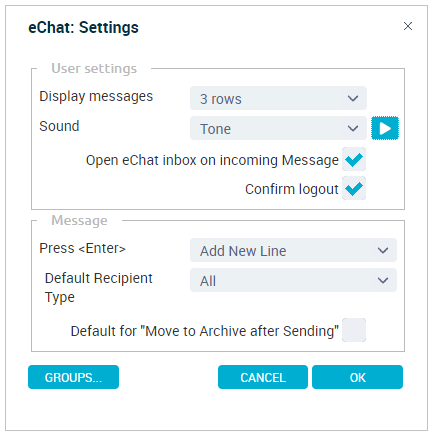Toggle the Confirm logout checkbox
Screen dimensions: 434x436
(x=354, y=188)
